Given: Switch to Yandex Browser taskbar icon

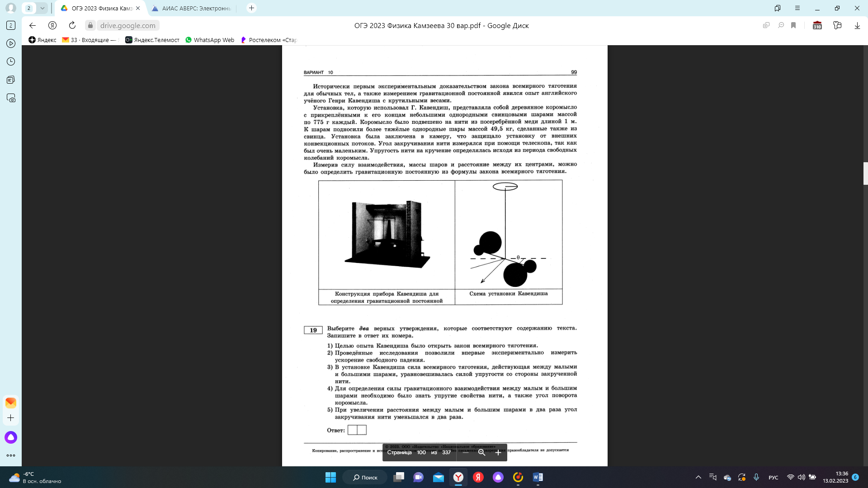Looking at the screenshot, I should click(458, 477).
